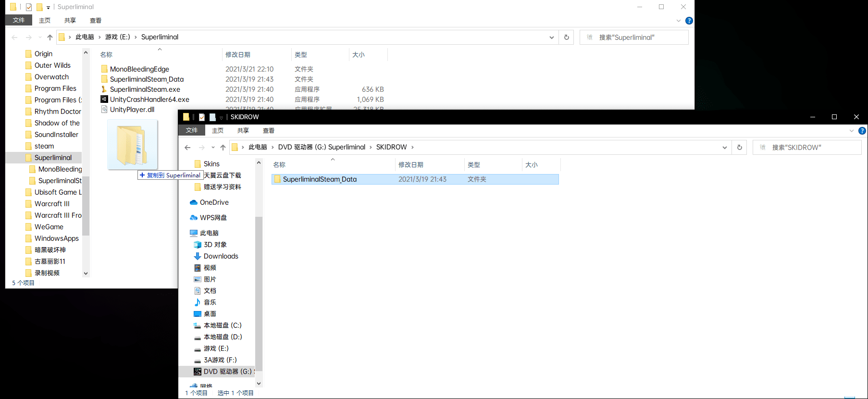
Task: Click 游戏 (E:) breadcrumb in the Superliminal window
Action: 118,37
